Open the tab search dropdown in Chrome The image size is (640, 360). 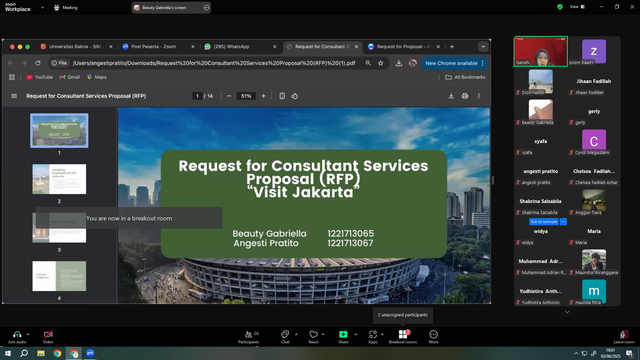point(483,47)
